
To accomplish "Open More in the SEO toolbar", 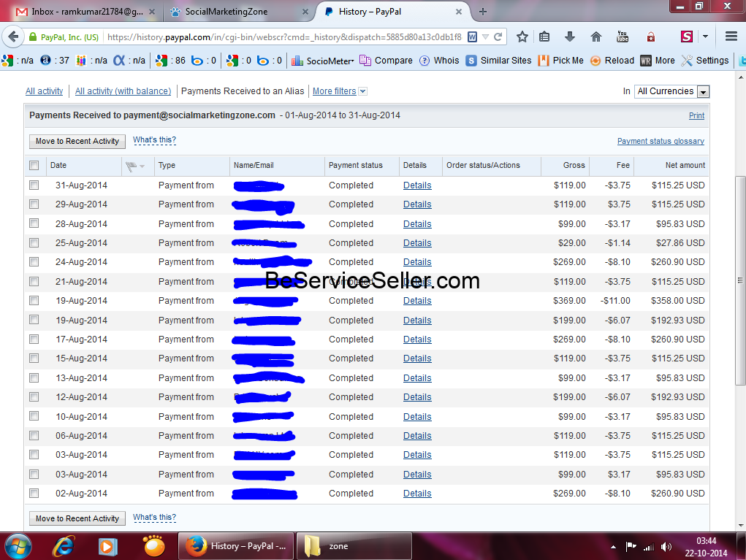I will click(x=658, y=61).
